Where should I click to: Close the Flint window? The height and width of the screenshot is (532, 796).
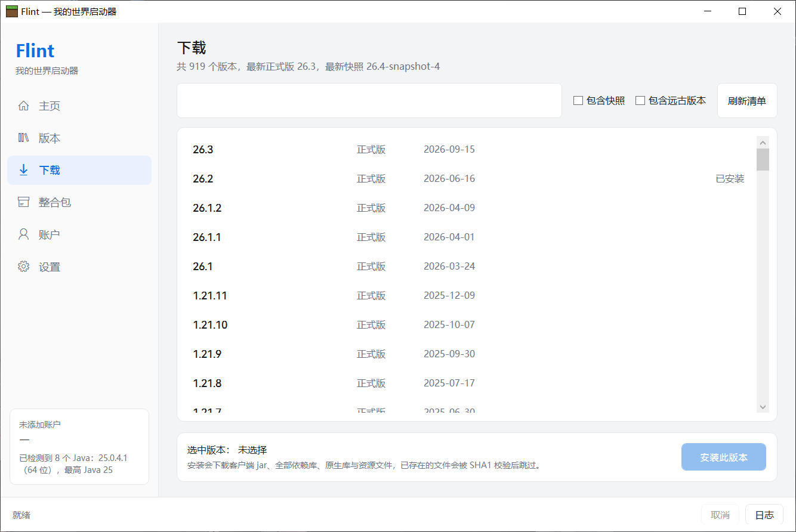(778, 11)
